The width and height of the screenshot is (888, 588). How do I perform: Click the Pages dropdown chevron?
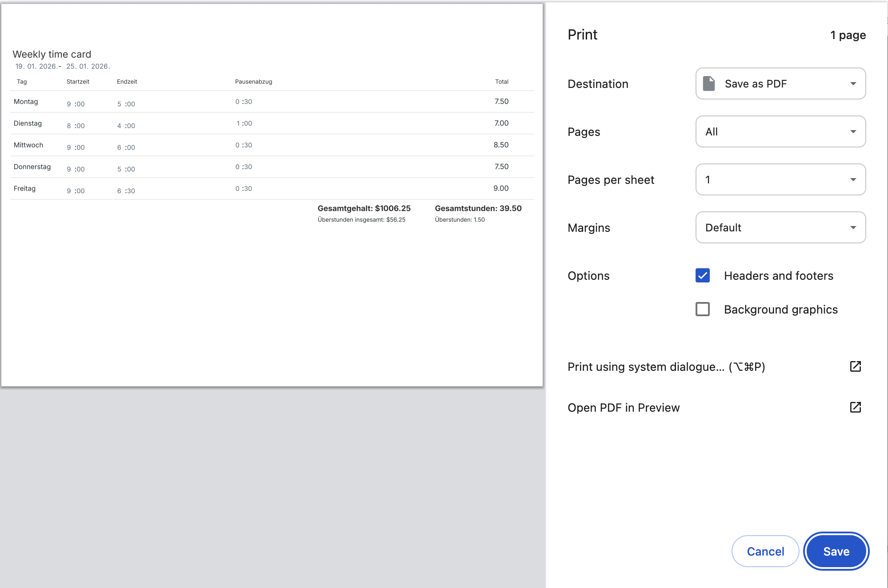click(853, 131)
